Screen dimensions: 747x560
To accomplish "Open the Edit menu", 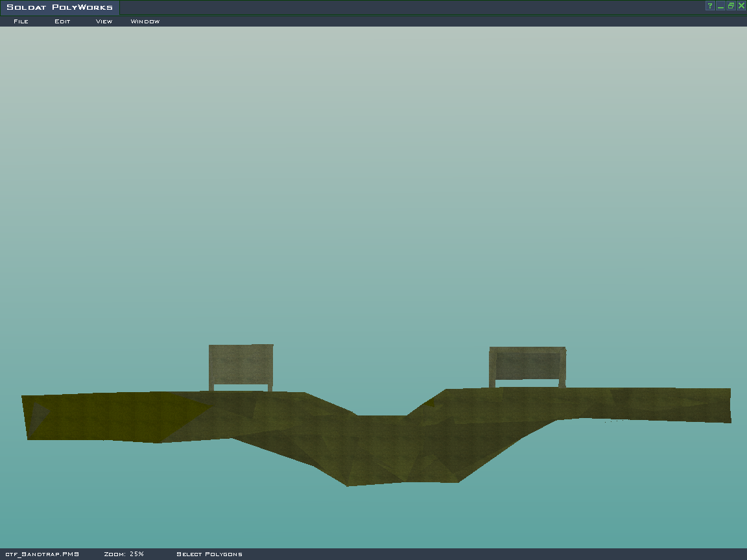I will pos(62,21).
